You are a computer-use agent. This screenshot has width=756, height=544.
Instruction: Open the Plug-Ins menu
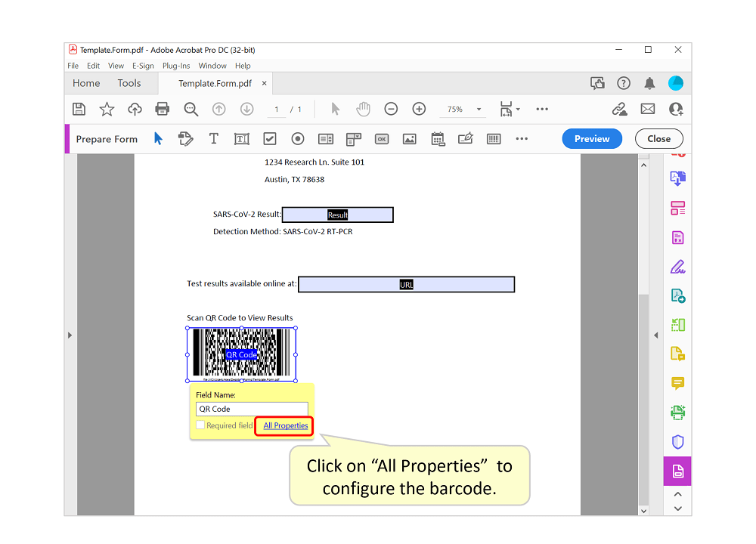point(176,66)
